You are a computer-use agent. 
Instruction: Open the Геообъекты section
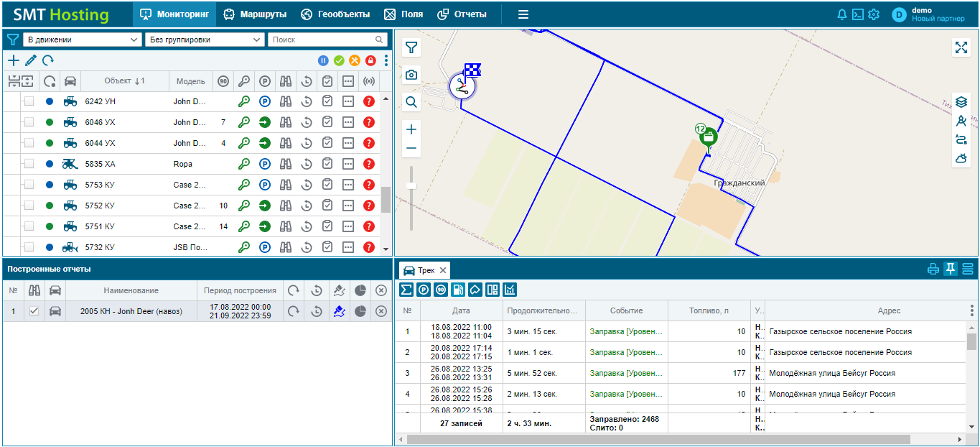tap(335, 14)
